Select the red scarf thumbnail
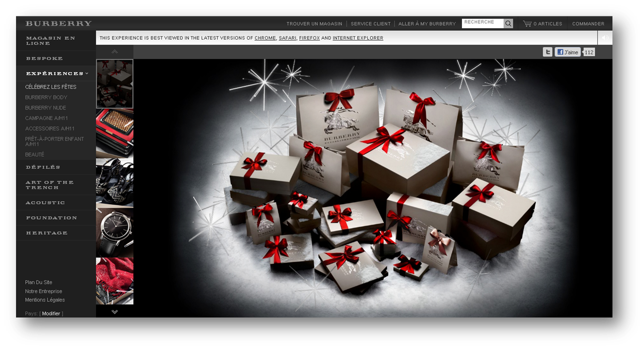 115,281
